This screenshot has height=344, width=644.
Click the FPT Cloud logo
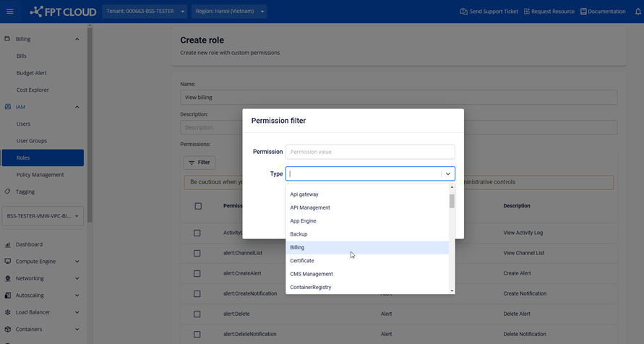click(62, 12)
